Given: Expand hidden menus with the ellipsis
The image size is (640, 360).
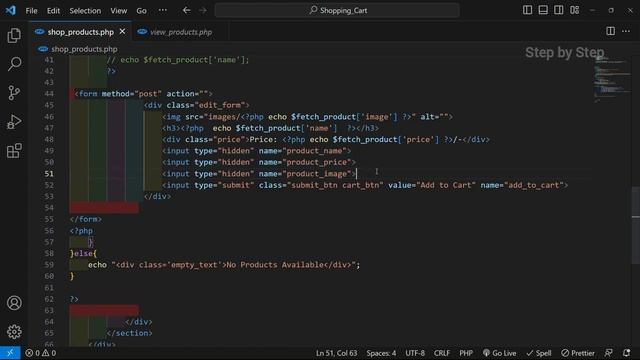Looking at the screenshot, I should coord(162,11).
